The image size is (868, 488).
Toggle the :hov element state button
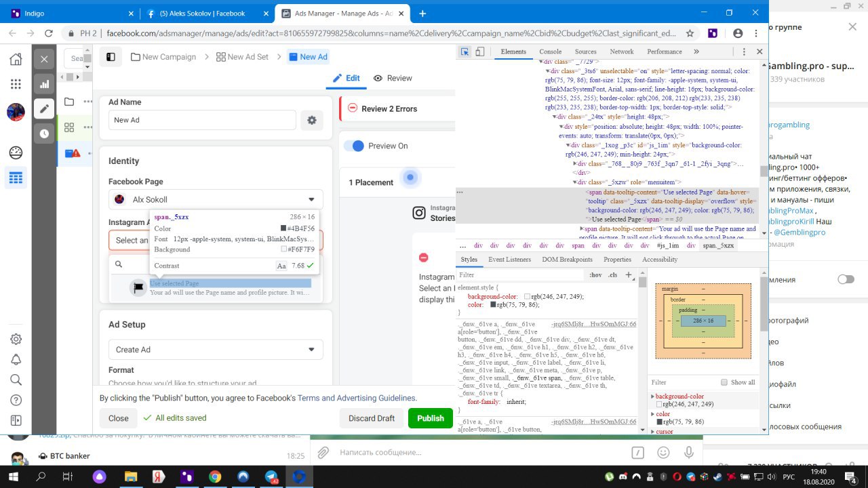(595, 275)
